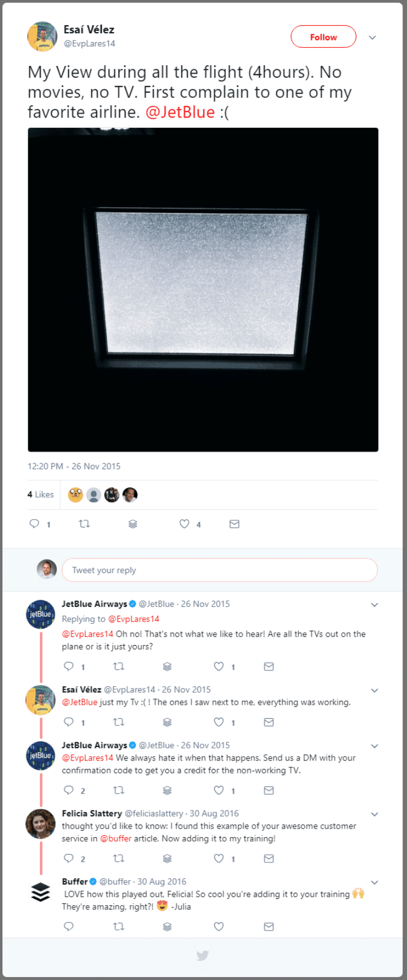Image resolution: width=407 pixels, height=980 pixels.
Task: Like JetBlue's "Oh no!" reply
Action: click(x=218, y=666)
